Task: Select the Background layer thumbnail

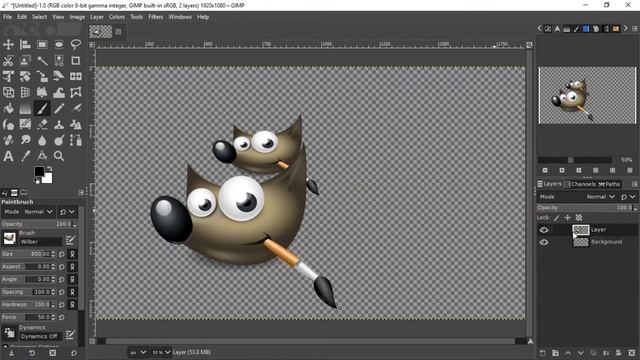Action: [x=580, y=242]
